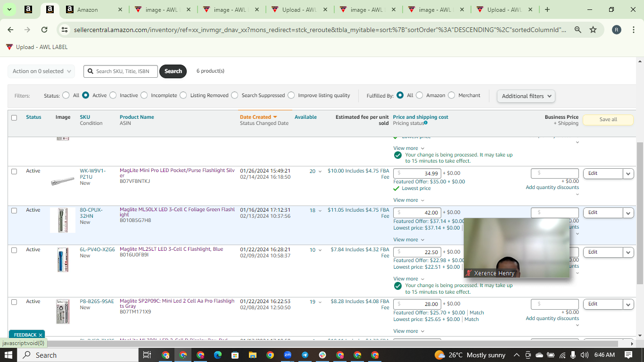644x362 pixels.
Task: Click the blue ML25LT flashlight thumbnail
Action: 63,260
